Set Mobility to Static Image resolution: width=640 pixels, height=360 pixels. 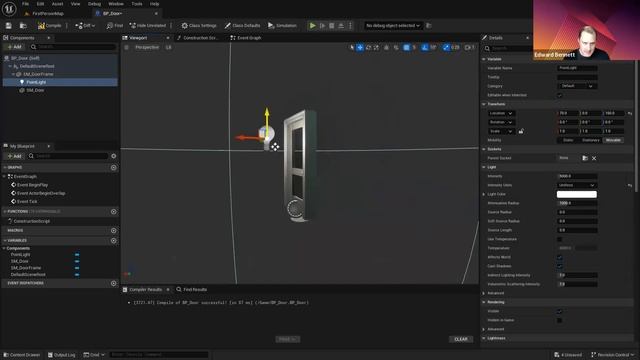pos(568,140)
